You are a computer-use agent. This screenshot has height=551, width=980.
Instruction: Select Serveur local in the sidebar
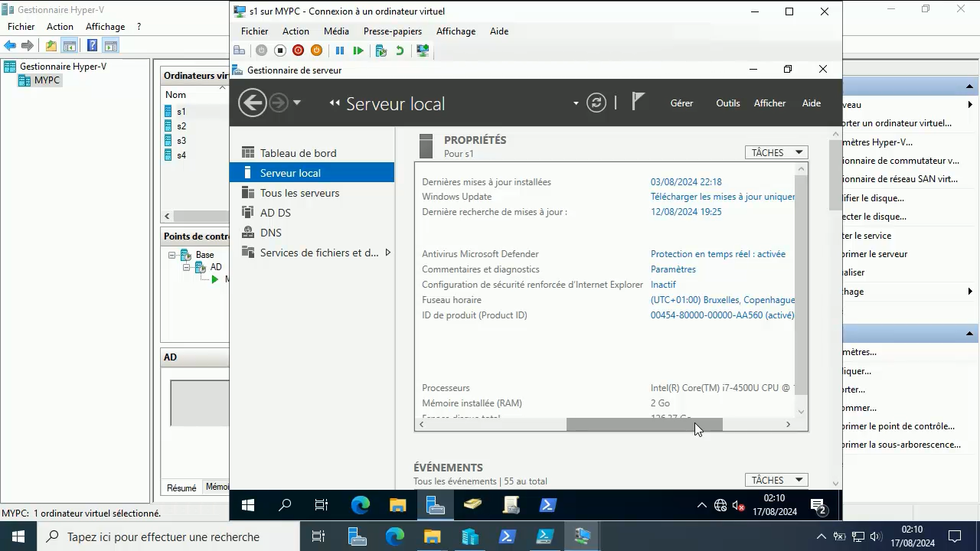point(290,173)
